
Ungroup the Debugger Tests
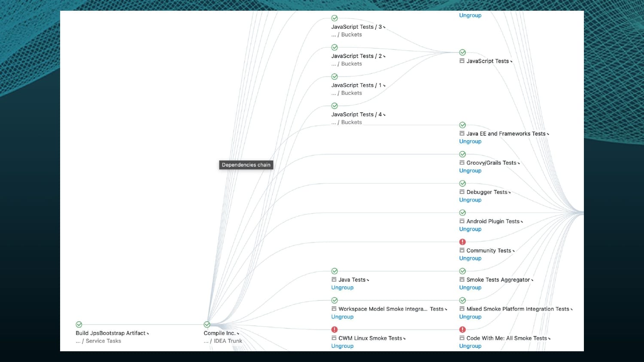click(470, 200)
